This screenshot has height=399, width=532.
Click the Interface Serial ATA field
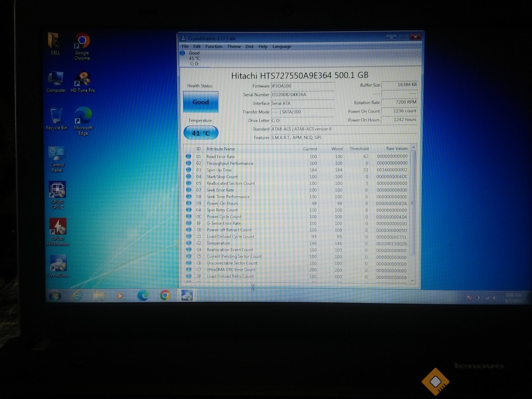[303, 103]
